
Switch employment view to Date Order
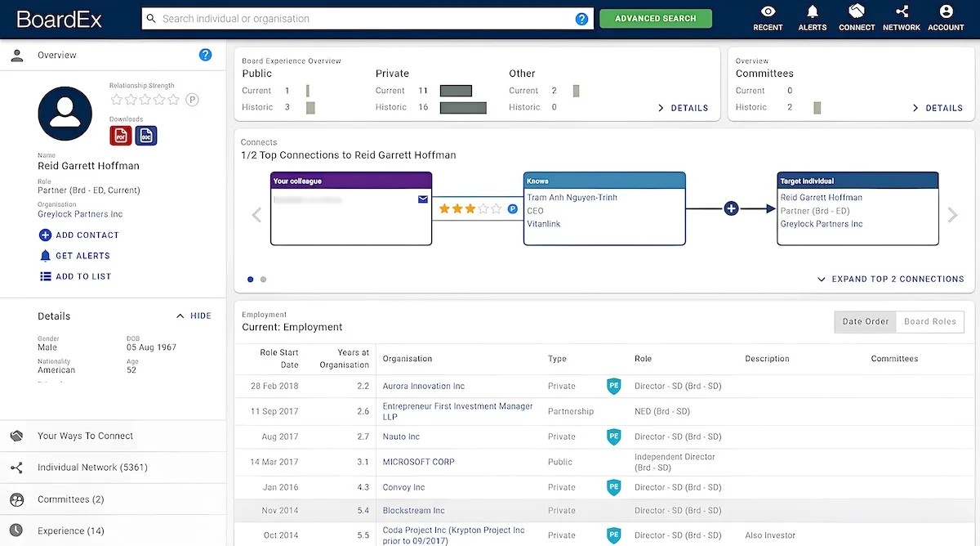click(x=865, y=321)
